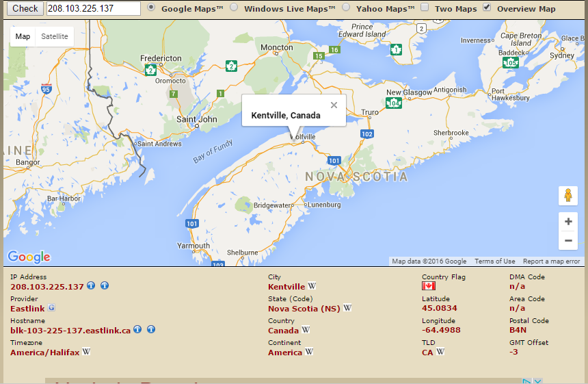This screenshot has width=588, height=384.
Task: Open Wikipedia icon next to TLD CA
Action: 440,352
